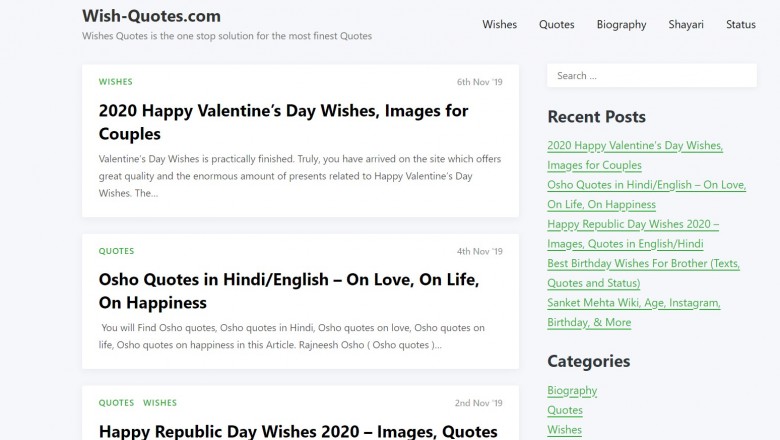
Task: Open recent post Best Birthday Wishes For Brother
Action: (x=643, y=264)
